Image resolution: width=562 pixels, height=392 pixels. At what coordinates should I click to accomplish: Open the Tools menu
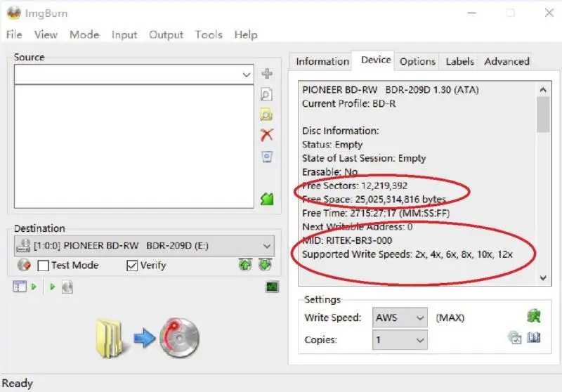[x=209, y=34]
